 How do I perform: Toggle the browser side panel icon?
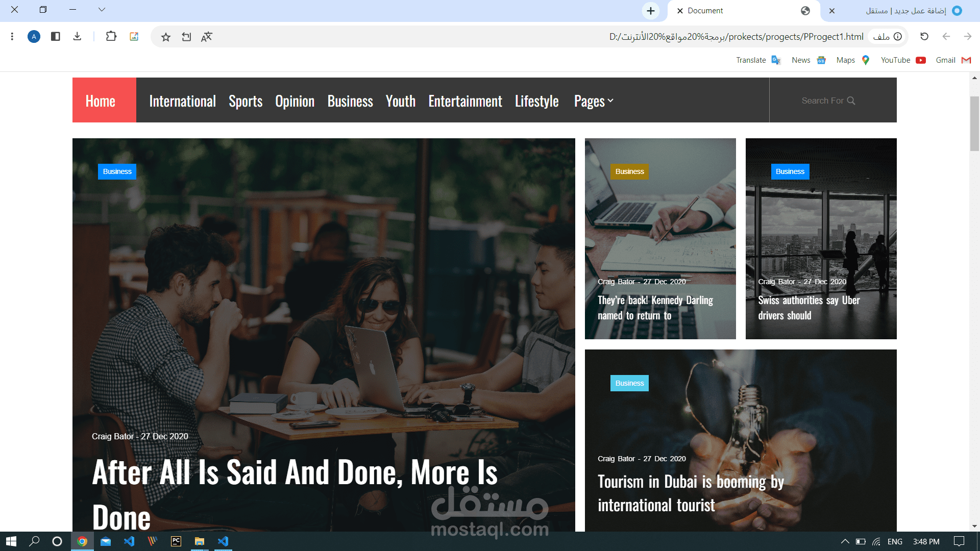(x=56, y=36)
